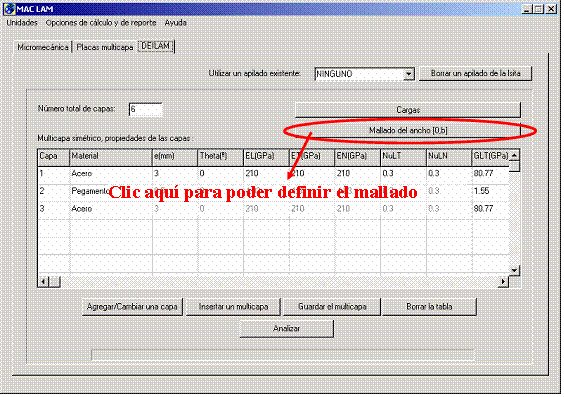The image size is (564, 397).
Task: Click the e(mm) column header
Action: pos(175,157)
